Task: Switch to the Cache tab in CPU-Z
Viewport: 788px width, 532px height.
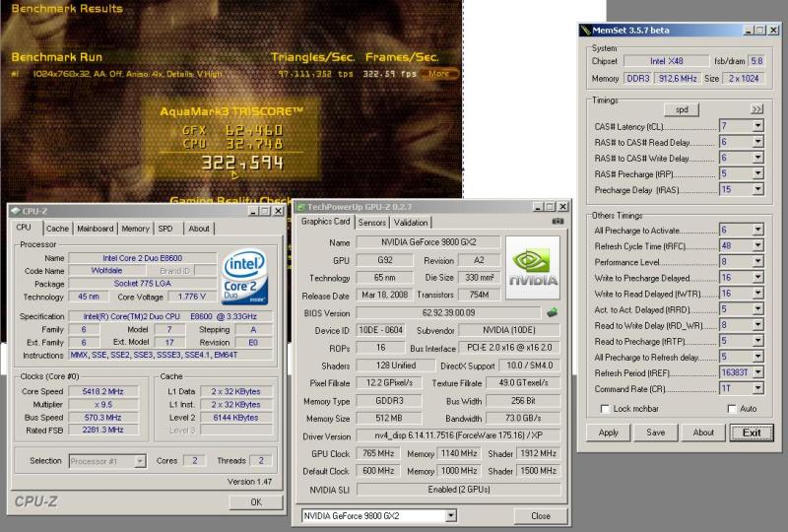Action: pyautogui.click(x=57, y=229)
